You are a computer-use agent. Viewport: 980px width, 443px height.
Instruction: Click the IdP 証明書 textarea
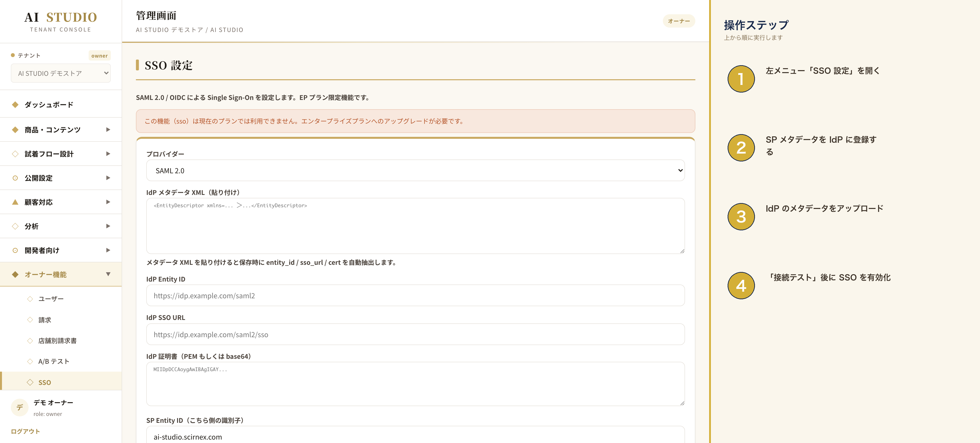click(x=415, y=384)
